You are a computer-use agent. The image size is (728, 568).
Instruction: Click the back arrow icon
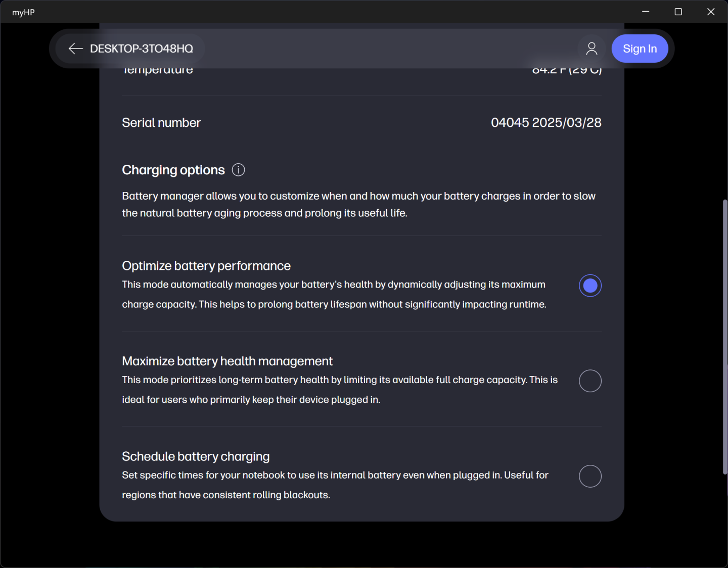76,49
